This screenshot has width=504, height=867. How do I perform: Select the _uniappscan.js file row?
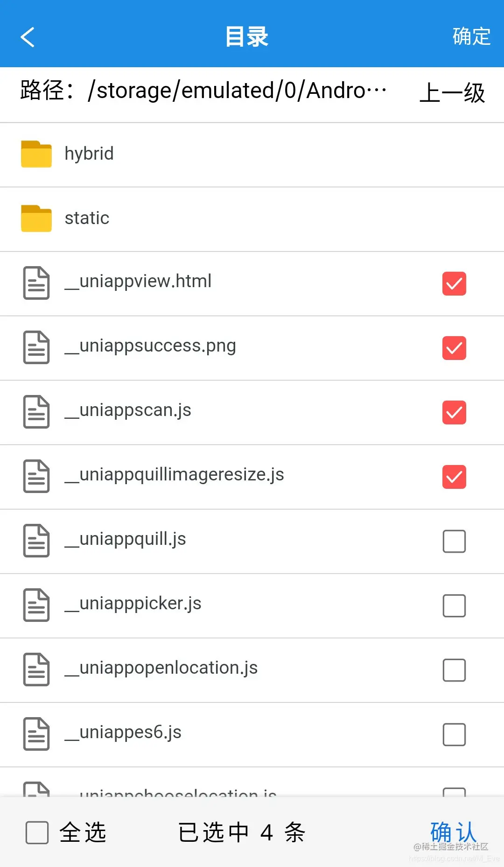click(x=252, y=413)
